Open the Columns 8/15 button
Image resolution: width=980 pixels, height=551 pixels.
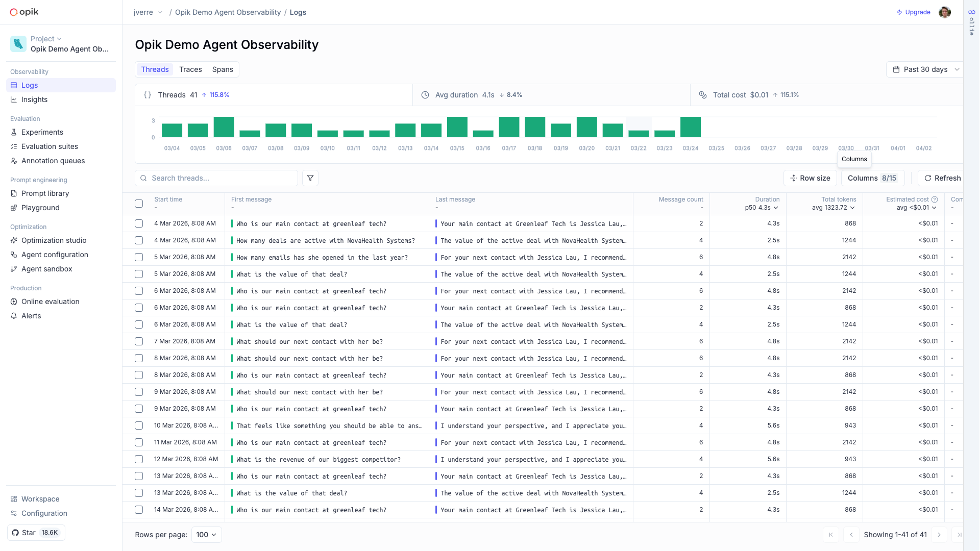872,178
